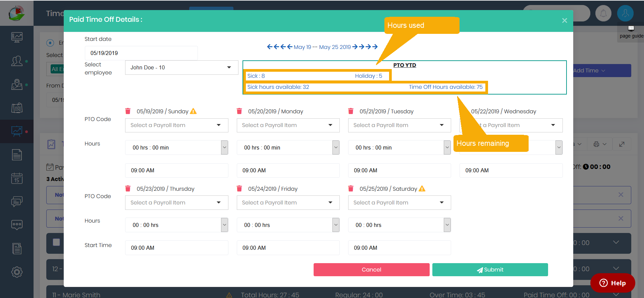Open the dashboard monitor icon in sidebar
Screen dimensions: 644x298
point(17,37)
